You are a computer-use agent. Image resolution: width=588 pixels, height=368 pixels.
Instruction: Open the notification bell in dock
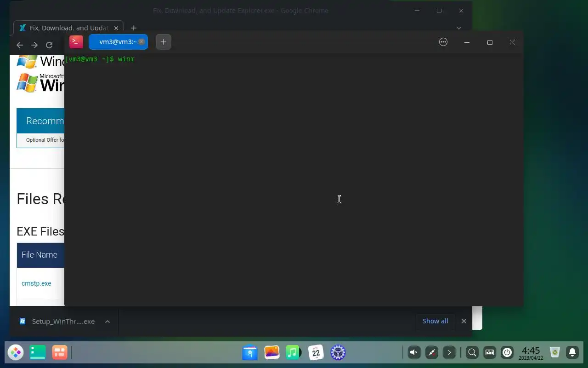click(x=572, y=353)
